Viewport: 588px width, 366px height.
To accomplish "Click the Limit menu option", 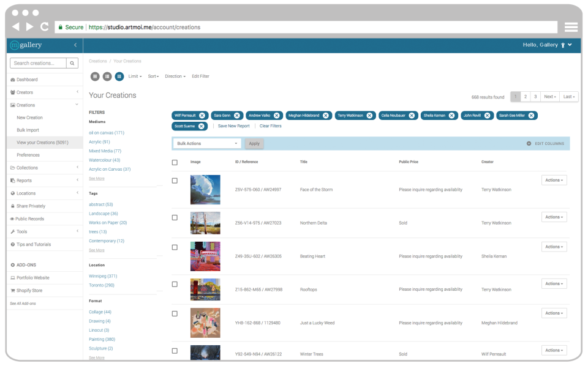I will pos(134,76).
